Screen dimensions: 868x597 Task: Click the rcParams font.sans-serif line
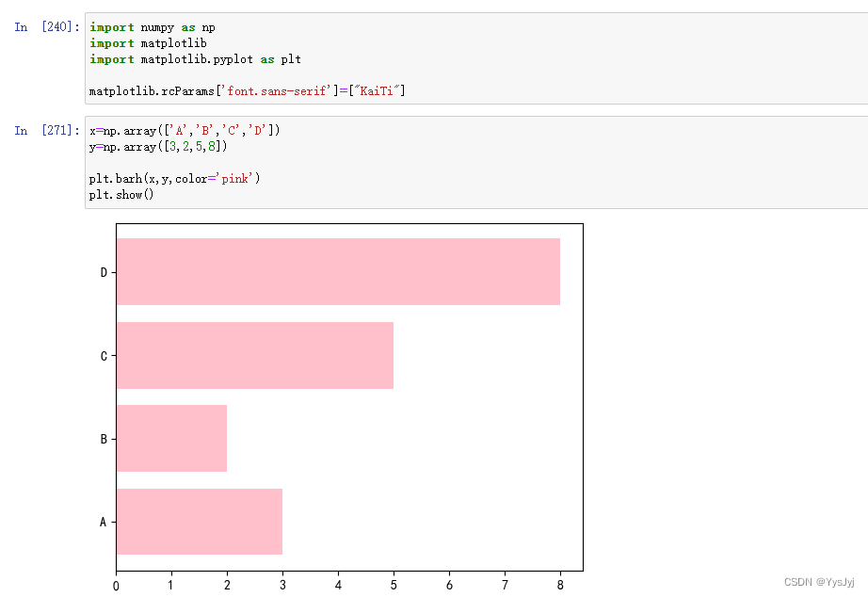pyautogui.click(x=247, y=90)
